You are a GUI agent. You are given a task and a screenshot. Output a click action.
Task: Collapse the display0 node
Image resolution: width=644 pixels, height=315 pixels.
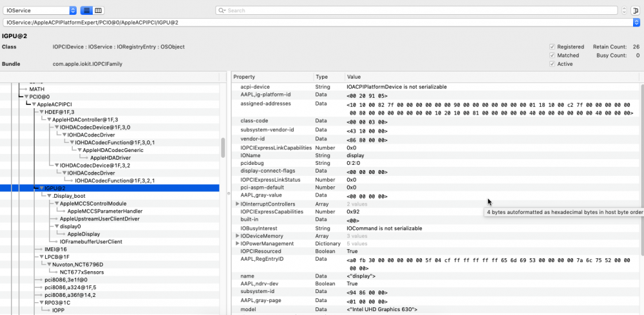[57, 226]
